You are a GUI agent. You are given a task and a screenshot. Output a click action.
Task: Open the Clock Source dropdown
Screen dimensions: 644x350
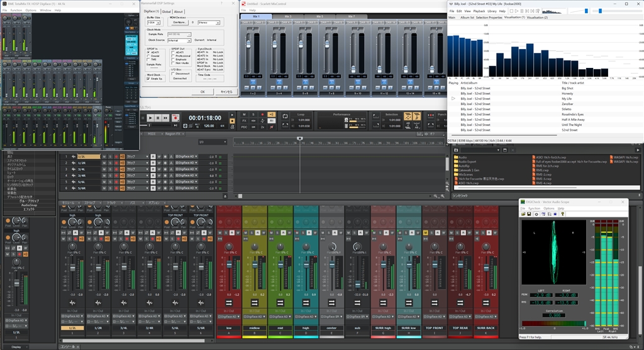(x=179, y=40)
